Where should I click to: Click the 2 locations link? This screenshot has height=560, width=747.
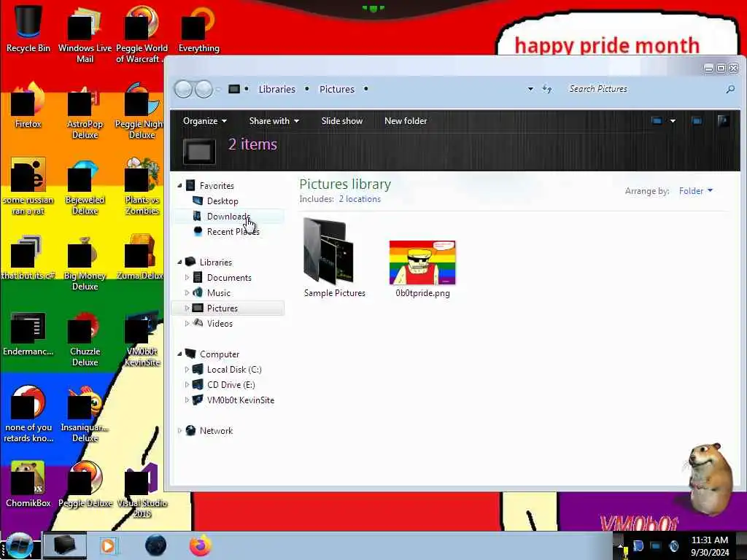coord(360,199)
